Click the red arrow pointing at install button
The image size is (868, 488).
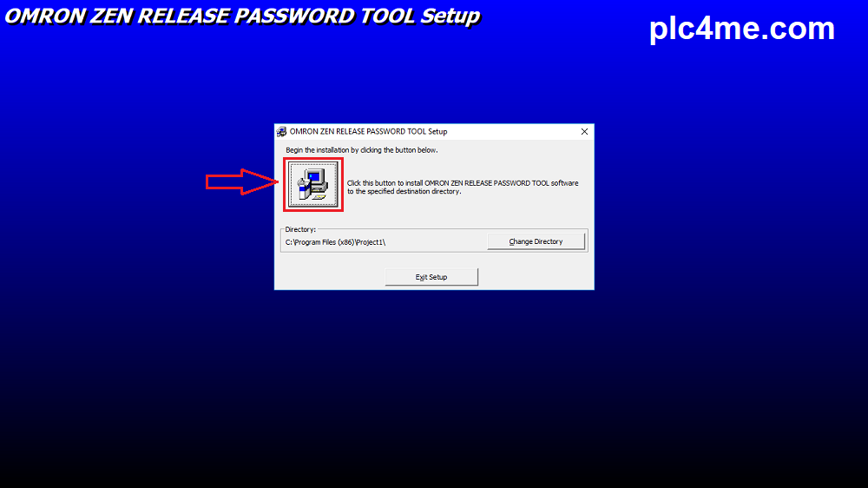[x=242, y=181]
